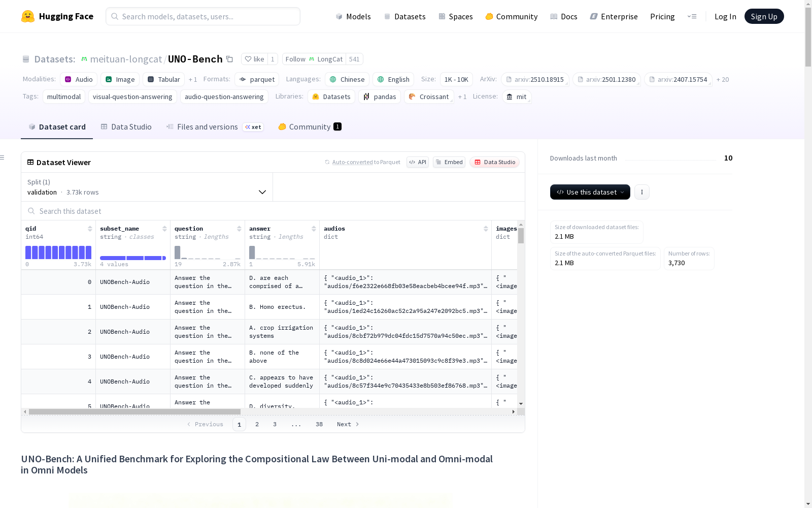
Task: Select the visual-question-answering tag
Action: coord(132,97)
